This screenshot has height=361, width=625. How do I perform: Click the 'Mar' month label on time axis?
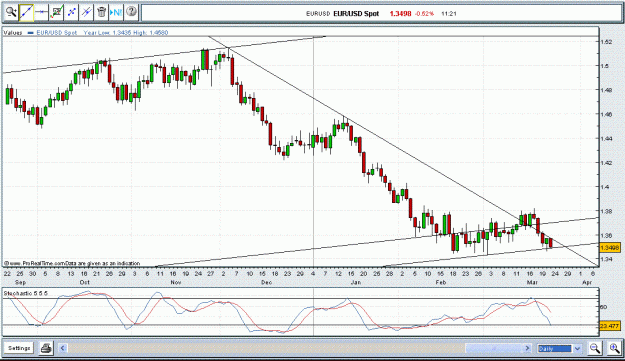tap(532, 282)
